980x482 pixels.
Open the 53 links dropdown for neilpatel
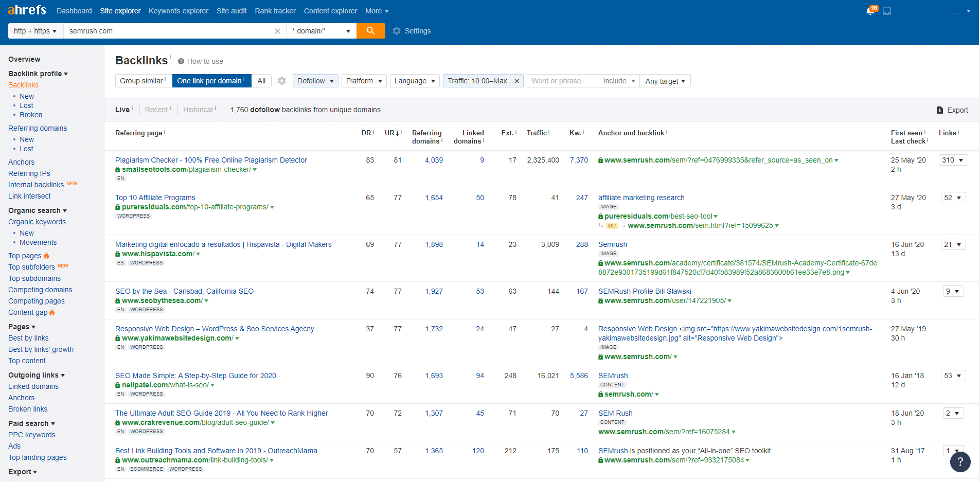pos(953,376)
